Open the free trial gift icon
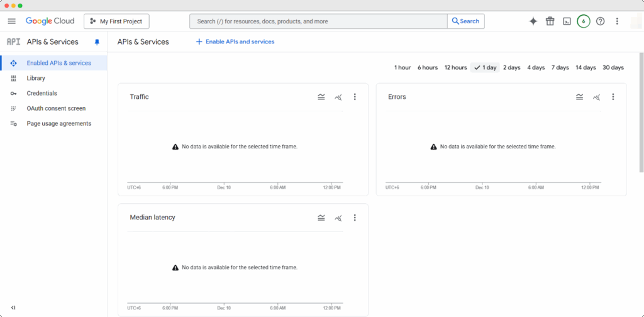Screen dimensions: 644x317 550,21
